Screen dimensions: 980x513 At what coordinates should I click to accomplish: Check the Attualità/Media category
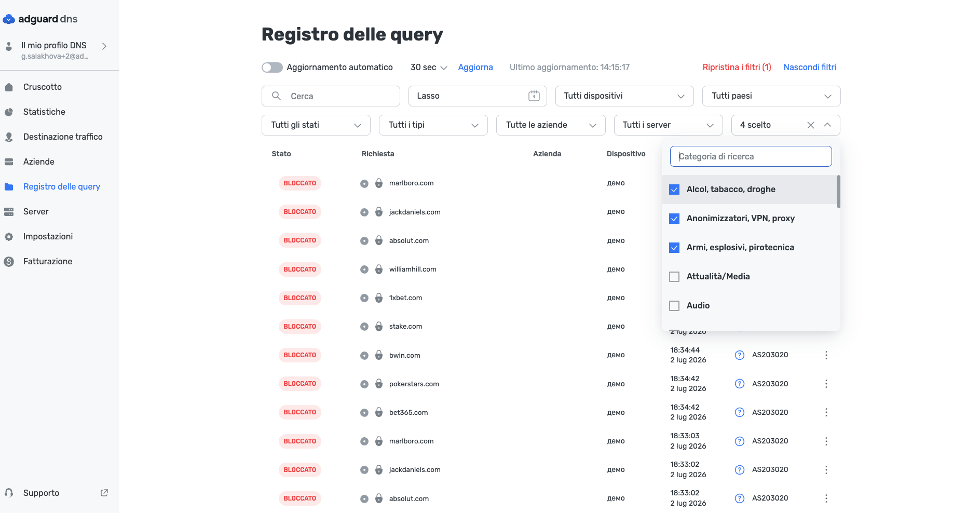click(x=674, y=277)
